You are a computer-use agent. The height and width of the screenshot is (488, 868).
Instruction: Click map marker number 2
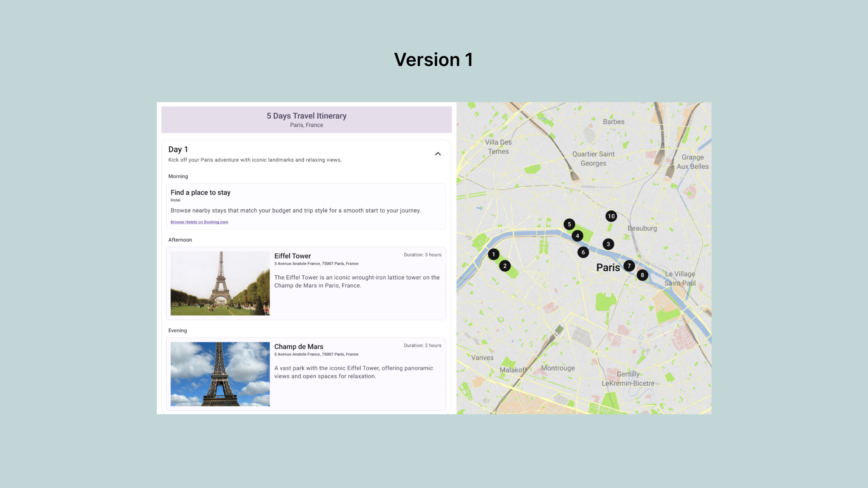click(x=505, y=266)
